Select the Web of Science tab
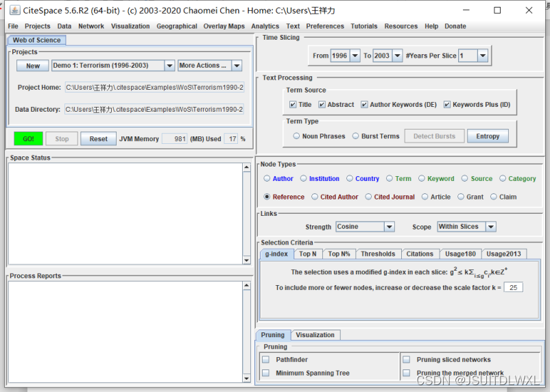Image resolution: width=550 pixels, height=392 pixels. click(36, 40)
